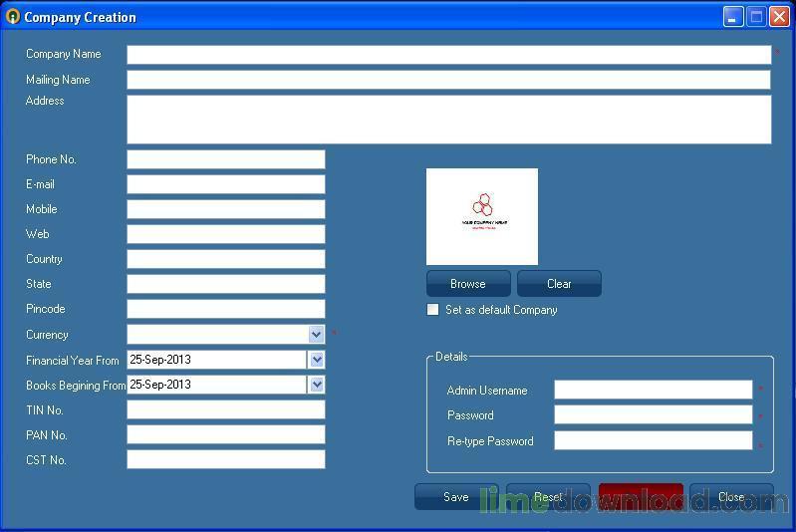Screen dimensions: 796x532
Task: Focus the Password field
Action: point(654,414)
